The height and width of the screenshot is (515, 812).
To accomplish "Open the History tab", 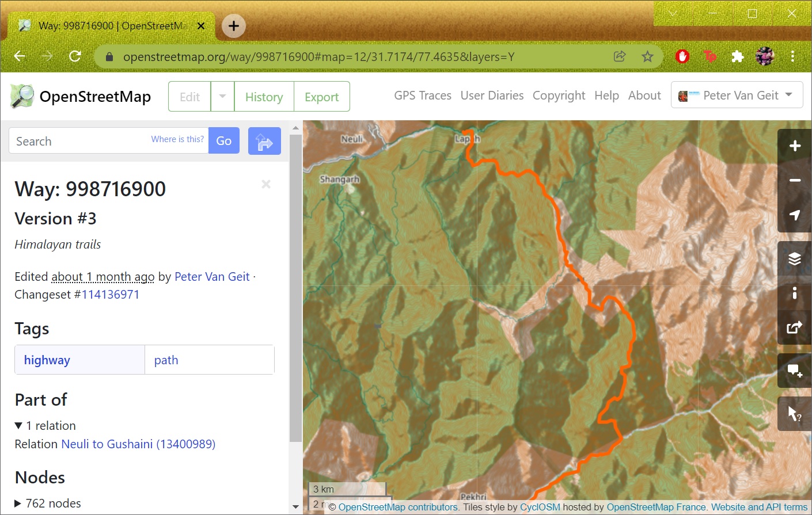I will [x=264, y=97].
